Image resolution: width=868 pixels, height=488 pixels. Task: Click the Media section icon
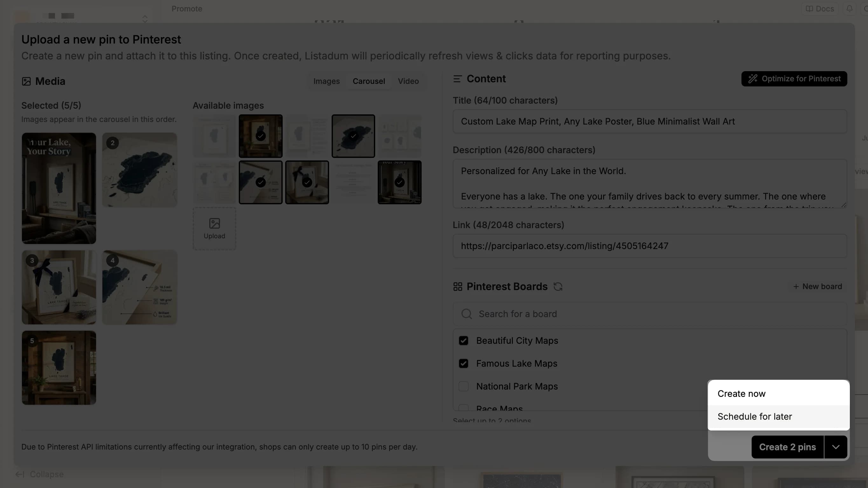click(x=26, y=82)
